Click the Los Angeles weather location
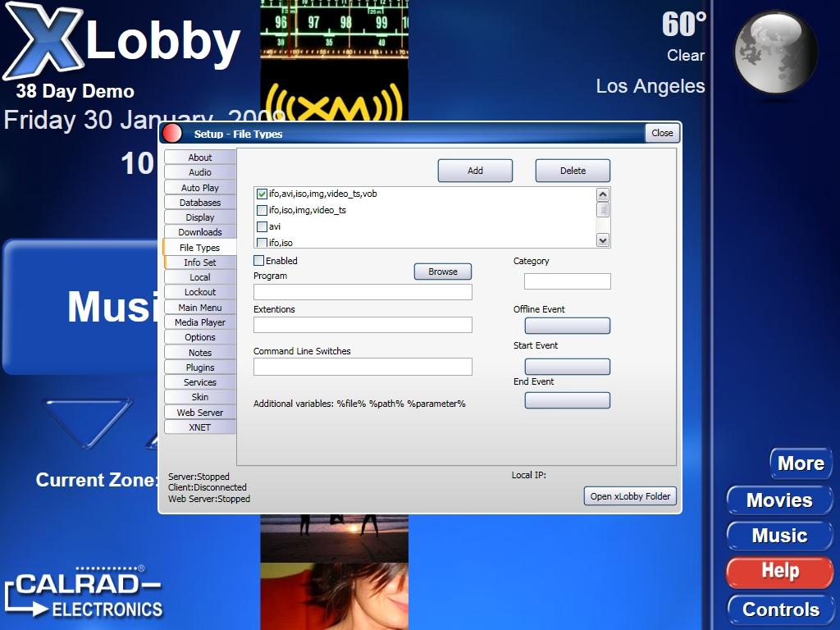 click(x=651, y=86)
